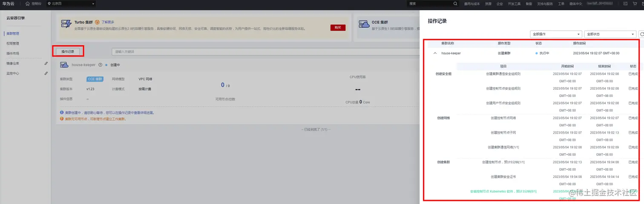Open the house-keeper cluster name link
Viewport: 644px width, 204px height.
tap(83, 65)
